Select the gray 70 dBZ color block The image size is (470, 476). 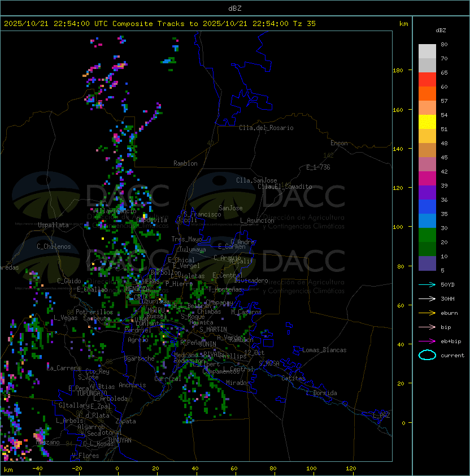coord(427,65)
